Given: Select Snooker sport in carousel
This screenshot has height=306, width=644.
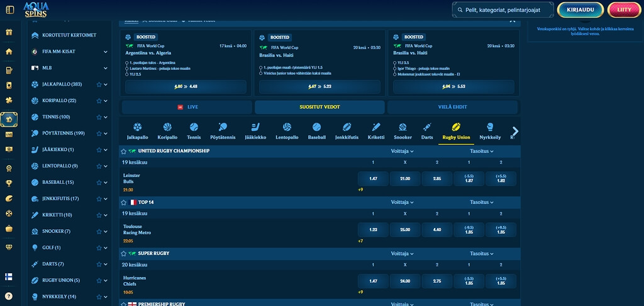Looking at the screenshot, I should click(402, 132).
